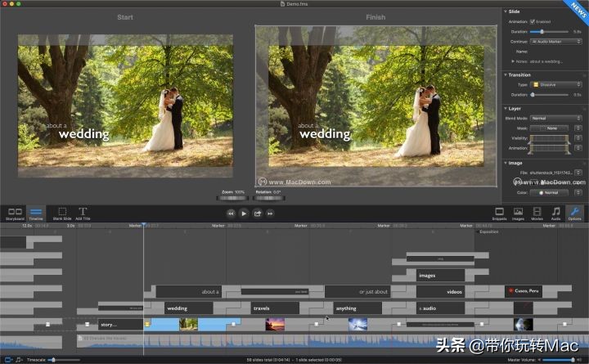Viewport: 589px width, 364px height.
Task: Select the '& audio' title clip
Action: pyautogui.click(x=440, y=308)
